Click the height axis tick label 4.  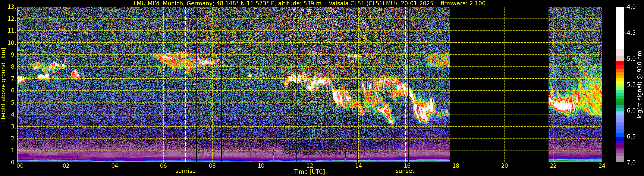tap(13, 114)
